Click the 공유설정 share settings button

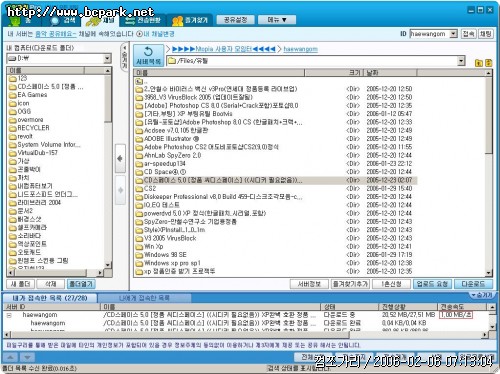235,20
